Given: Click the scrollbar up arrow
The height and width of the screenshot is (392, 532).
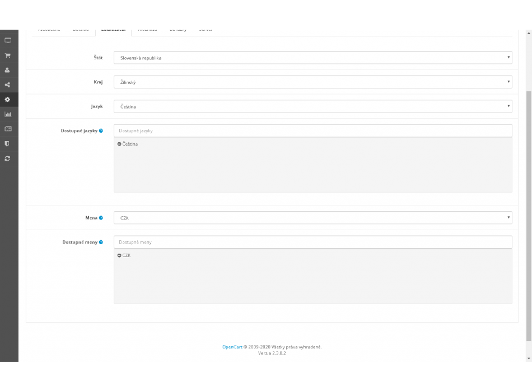Looking at the screenshot, I should point(529,33).
